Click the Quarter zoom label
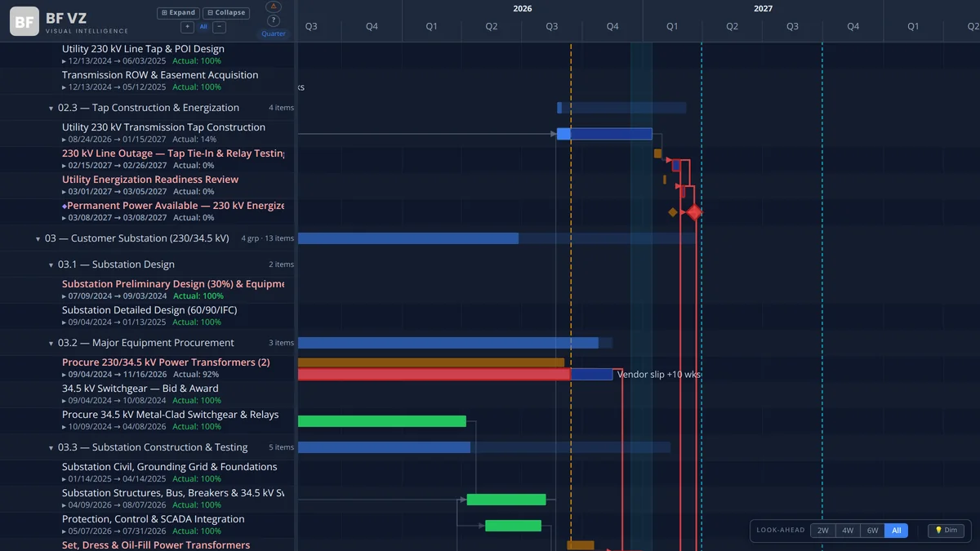980x551 pixels. tap(274, 34)
